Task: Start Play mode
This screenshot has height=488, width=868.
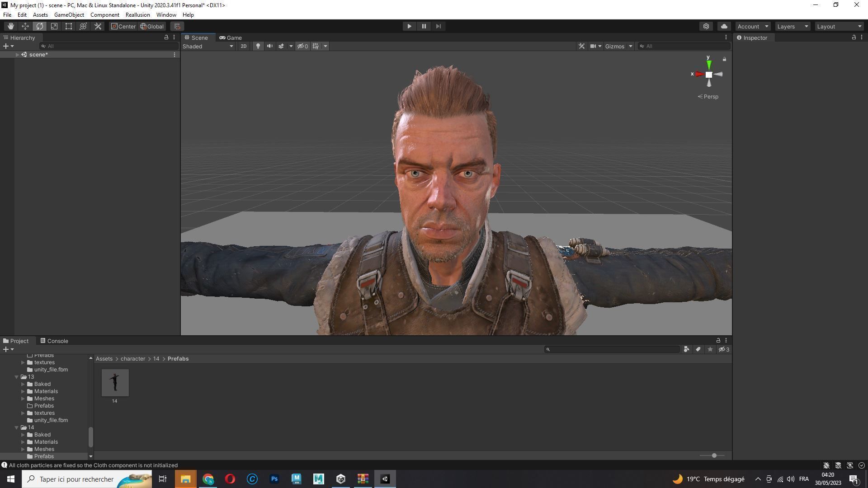Action: (409, 26)
